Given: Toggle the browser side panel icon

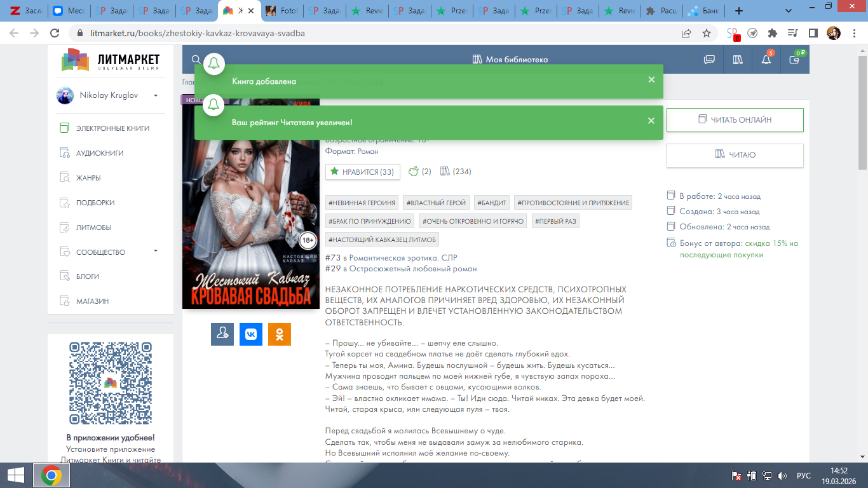Looking at the screenshot, I should point(813,33).
